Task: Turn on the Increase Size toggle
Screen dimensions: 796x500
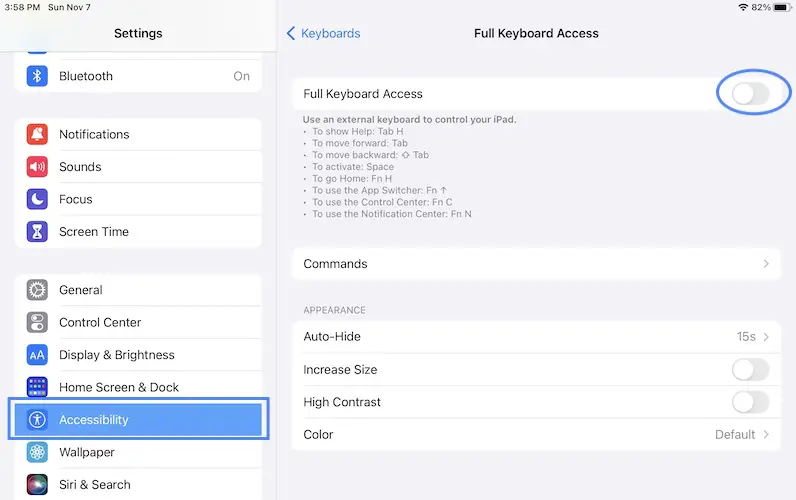Action: (750, 370)
